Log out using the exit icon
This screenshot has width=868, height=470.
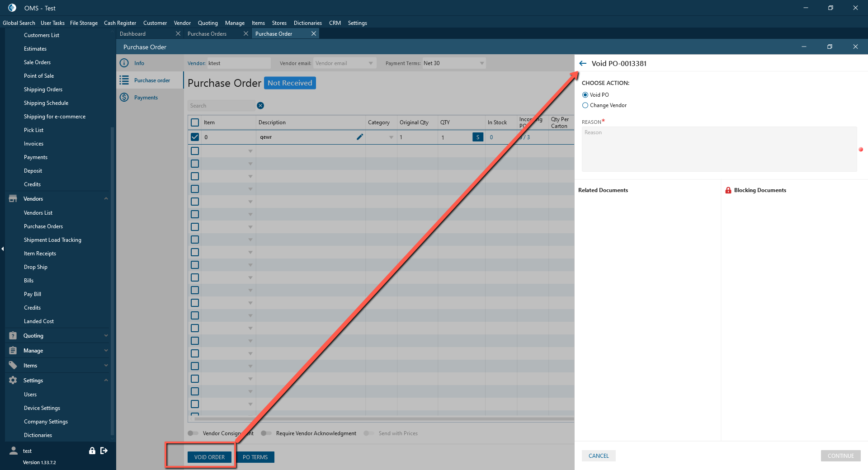104,451
